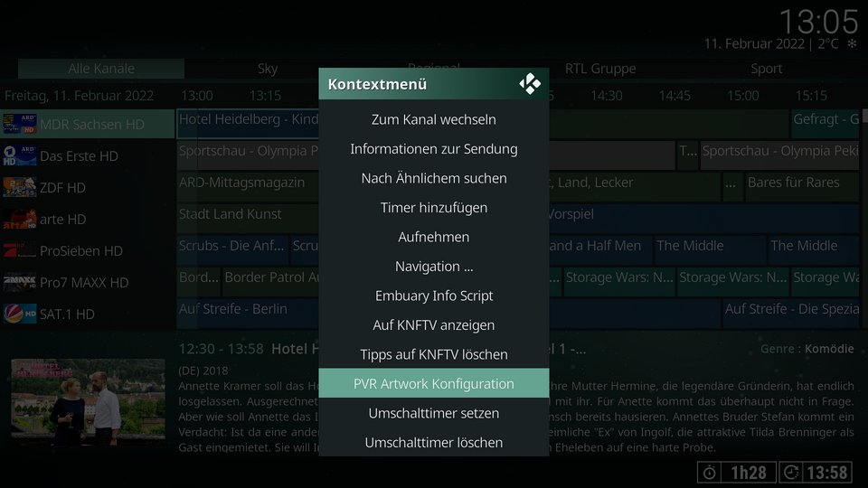Open the 'Navigation ...' submenu entry

pyautogui.click(x=434, y=266)
